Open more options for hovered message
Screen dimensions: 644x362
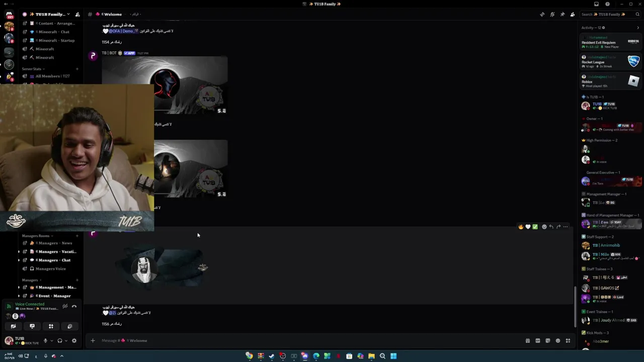point(566,227)
